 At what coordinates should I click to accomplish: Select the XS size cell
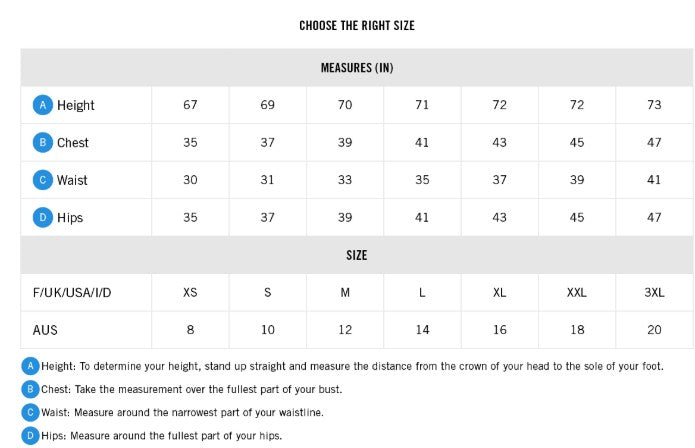190,292
